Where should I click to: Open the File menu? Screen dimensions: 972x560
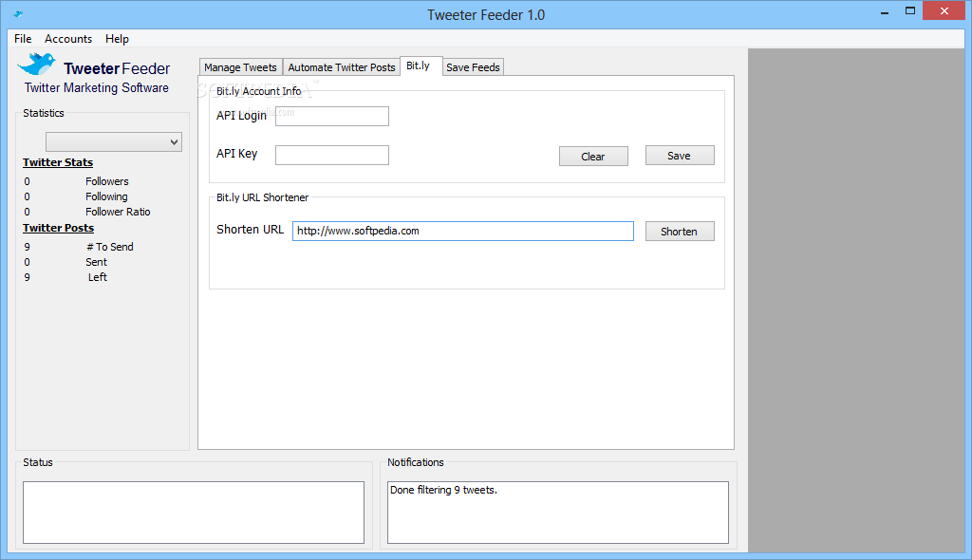(x=23, y=39)
